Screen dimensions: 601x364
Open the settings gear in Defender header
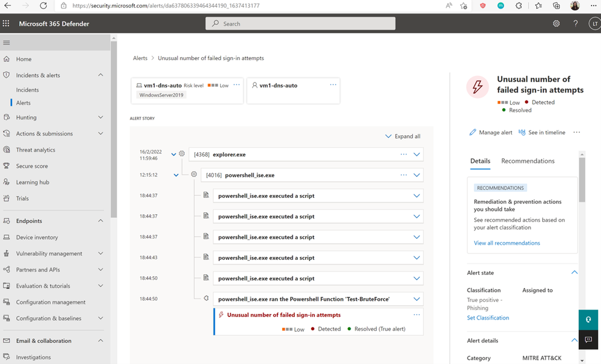click(x=556, y=23)
